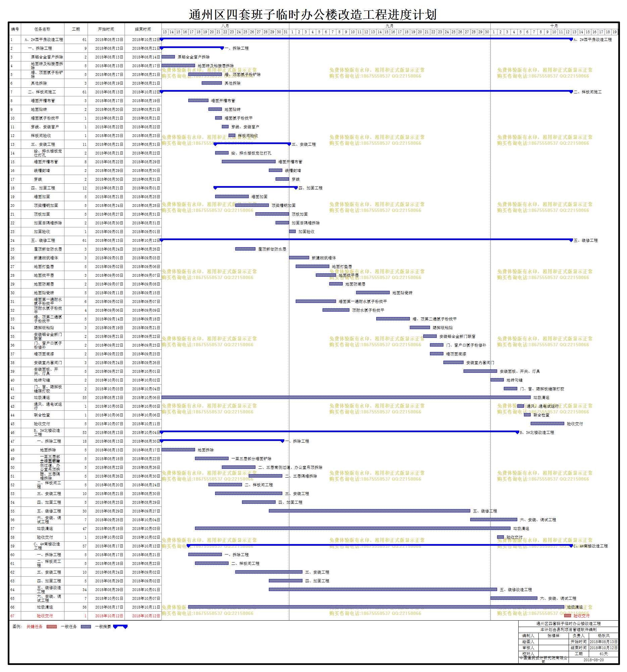Select the red task name 验收交付 in row 67
This screenshot has width=627, height=672.
[x=45, y=616]
